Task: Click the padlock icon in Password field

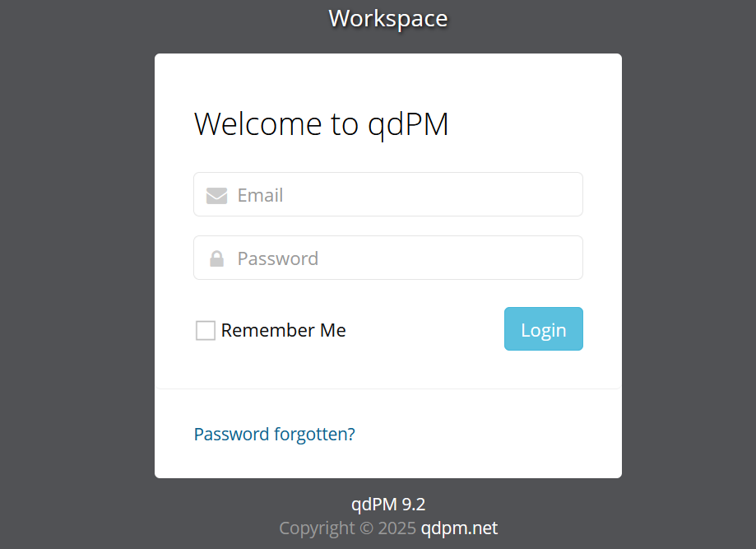Action: 216,258
